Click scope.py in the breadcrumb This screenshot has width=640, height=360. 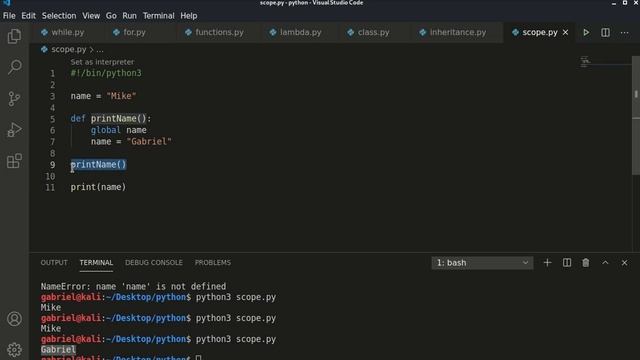tap(69, 49)
